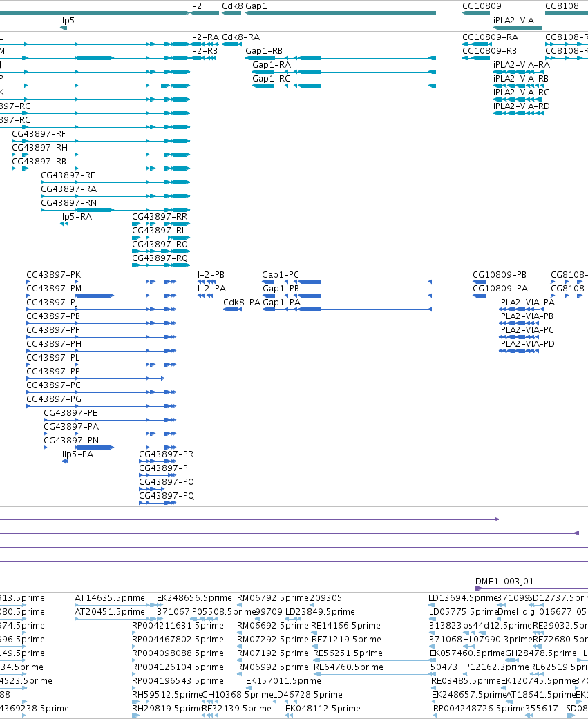588x719 pixels.
Task: Select the Ilp5-RA transcript label
Action: pyautogui.click(x=76, y=216)
